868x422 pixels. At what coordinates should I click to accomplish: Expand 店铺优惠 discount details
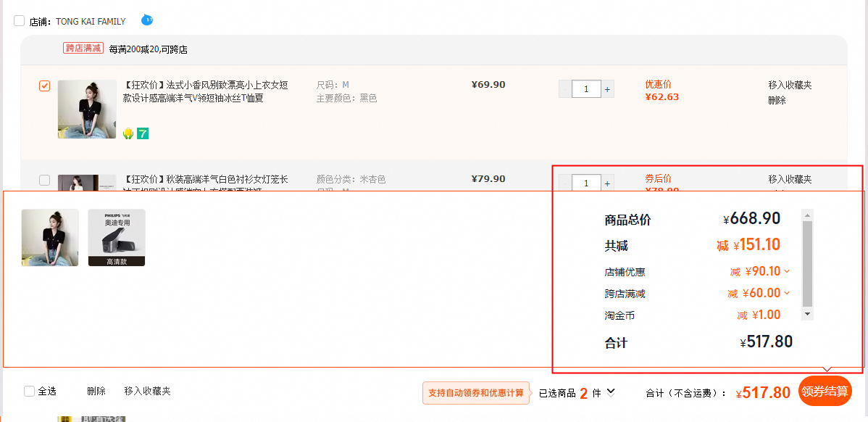coord(787,271)
